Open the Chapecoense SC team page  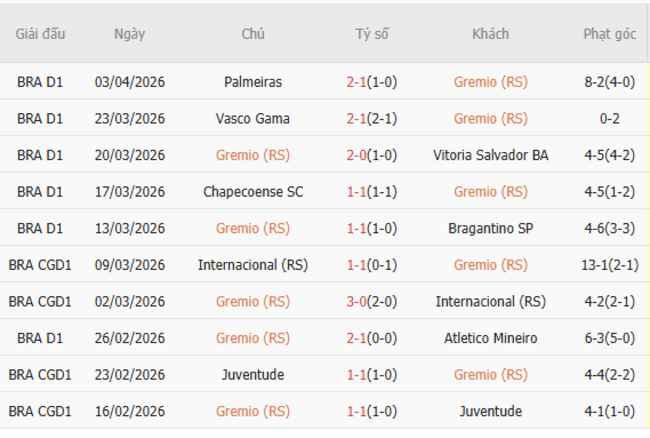click(x=253, y=191)
